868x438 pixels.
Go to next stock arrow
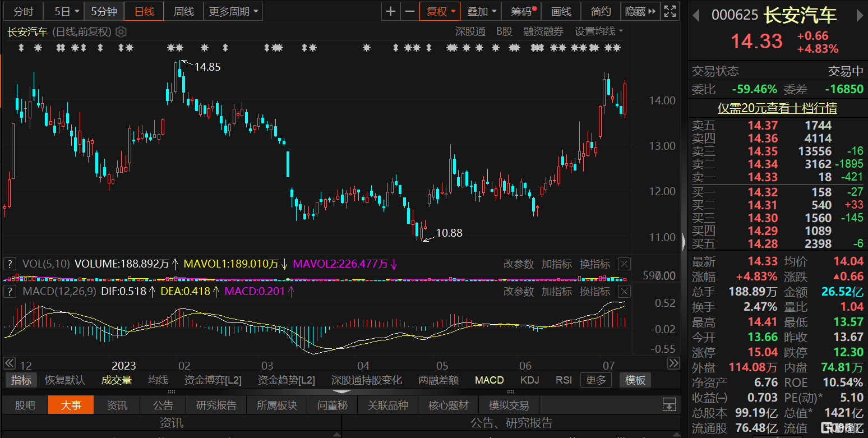click(860, 16)
